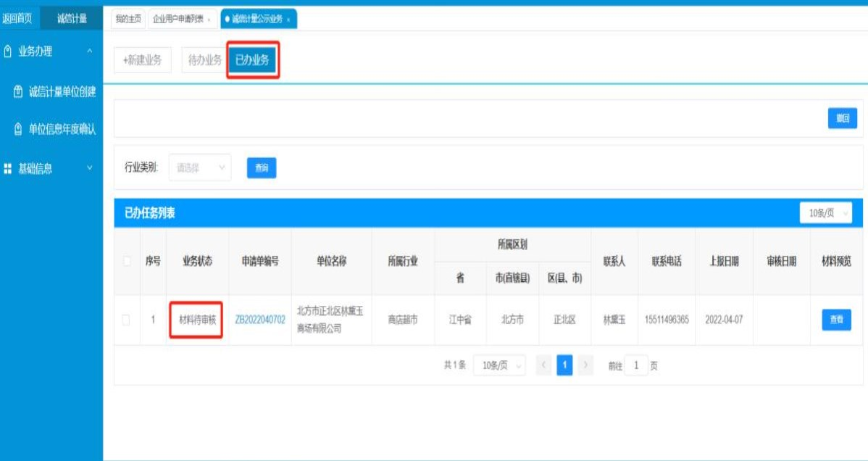The height and width of the screenshot is (461, 868).
Task: Click the 查询 button
Action: [262, 168]
